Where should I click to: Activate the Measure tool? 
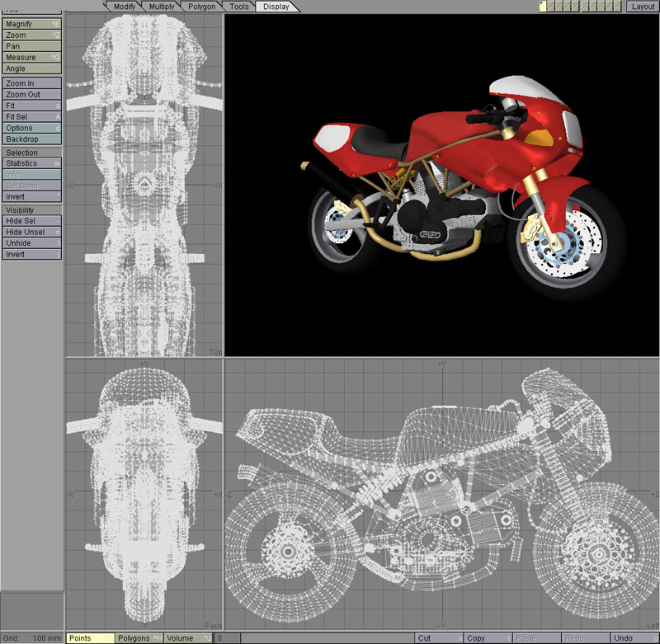32,57
